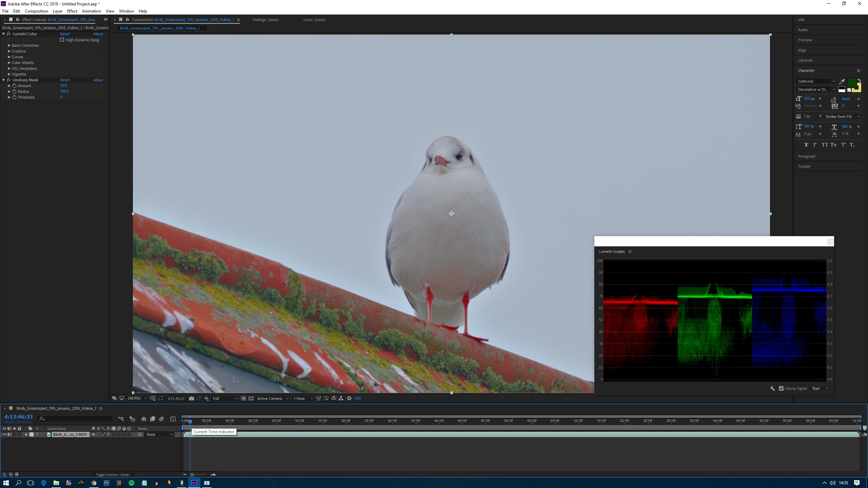This screenshot has width=868, height=488.
Task: Toggle the mask and shape path visibility
Action: click(x=160, y=399)
